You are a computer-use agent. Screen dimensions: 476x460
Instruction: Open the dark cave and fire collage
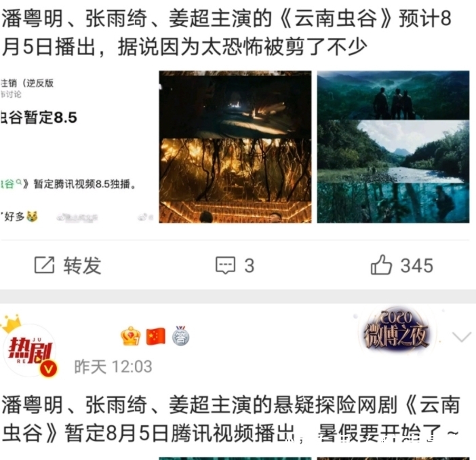235,147
